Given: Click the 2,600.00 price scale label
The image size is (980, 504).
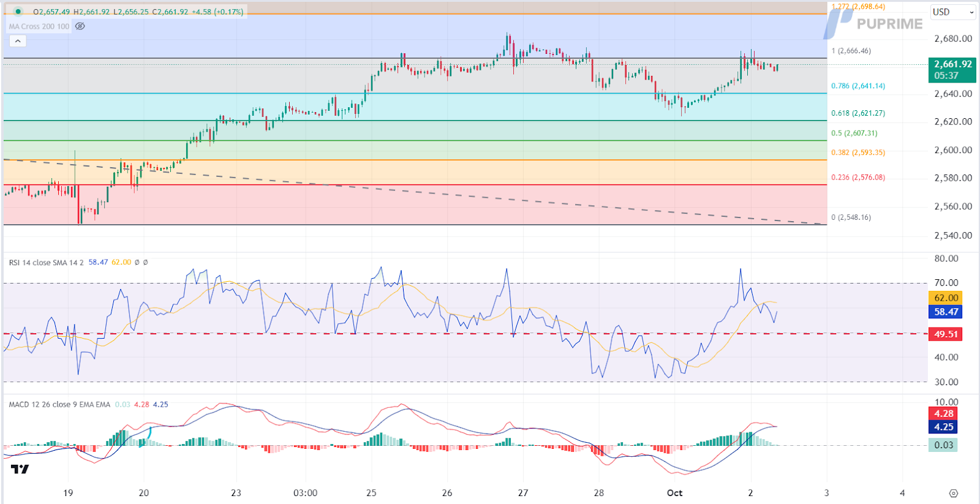Looking at the screenshot, I should pos(953,150).
